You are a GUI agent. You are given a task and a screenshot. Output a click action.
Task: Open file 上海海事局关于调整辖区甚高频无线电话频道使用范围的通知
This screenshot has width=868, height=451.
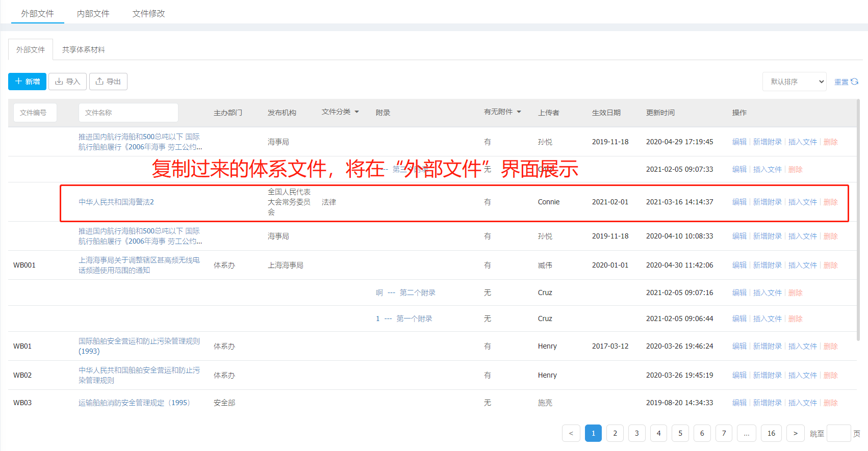point(139,265)
